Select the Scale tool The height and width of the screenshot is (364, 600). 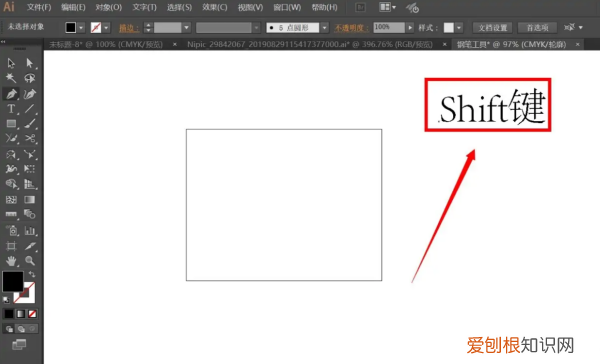pyautogui.click(x=29, y=154)
